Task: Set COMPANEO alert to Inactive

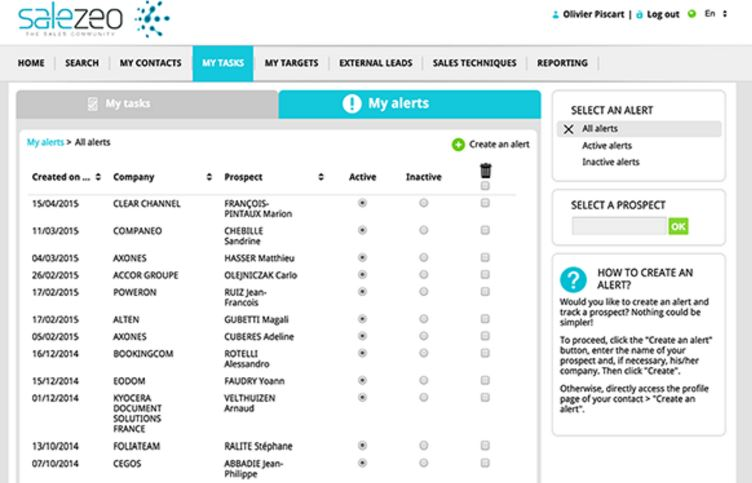Action: click(x=423, y=231)
